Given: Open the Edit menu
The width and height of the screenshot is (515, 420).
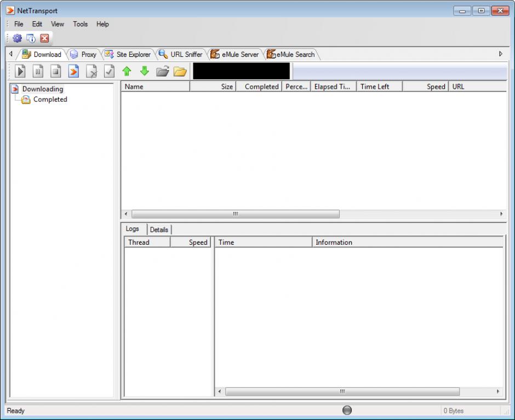Looking at the screenshot, I should coord(37,24).
